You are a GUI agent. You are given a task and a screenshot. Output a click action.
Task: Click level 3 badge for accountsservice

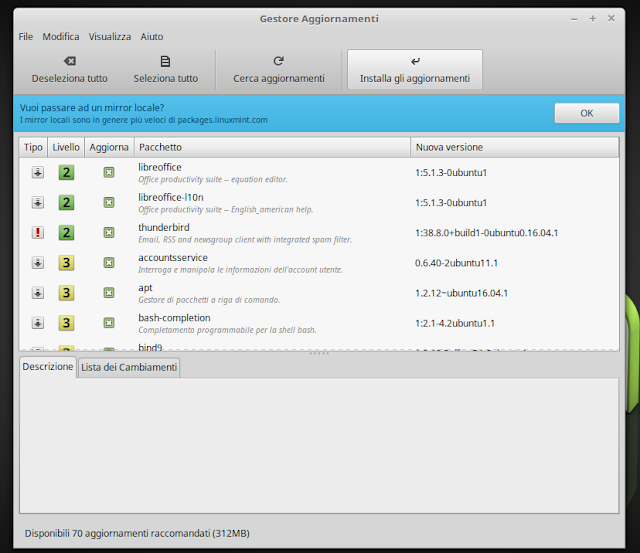pos(66,263)
